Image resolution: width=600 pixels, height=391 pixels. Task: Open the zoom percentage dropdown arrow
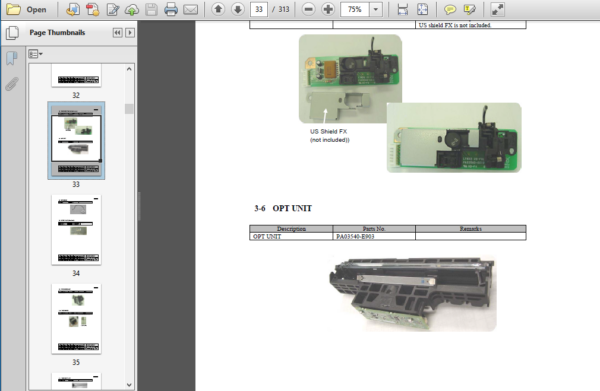point(376,9)
